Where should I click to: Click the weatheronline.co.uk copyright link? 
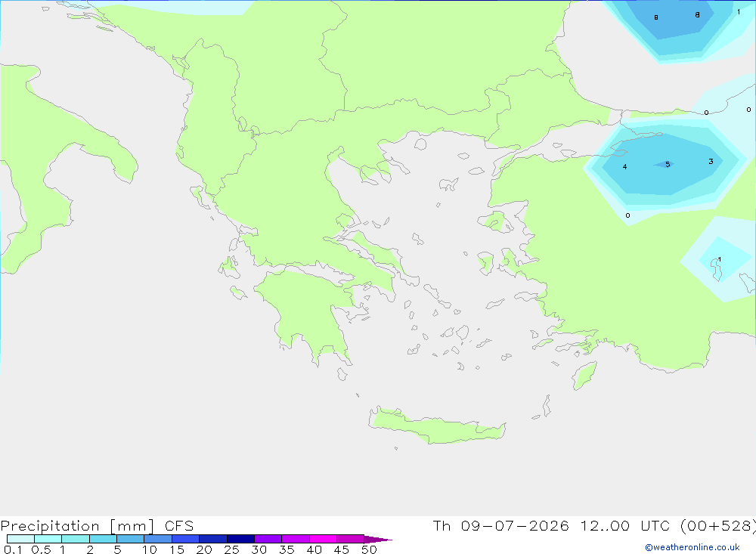pyautogui.click(x=692, y=547)
